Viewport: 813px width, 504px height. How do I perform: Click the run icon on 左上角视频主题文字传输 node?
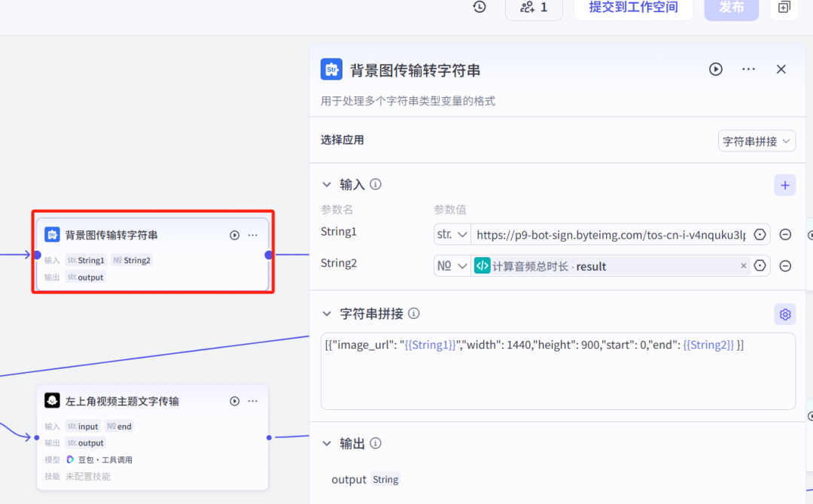click(234, 401)
